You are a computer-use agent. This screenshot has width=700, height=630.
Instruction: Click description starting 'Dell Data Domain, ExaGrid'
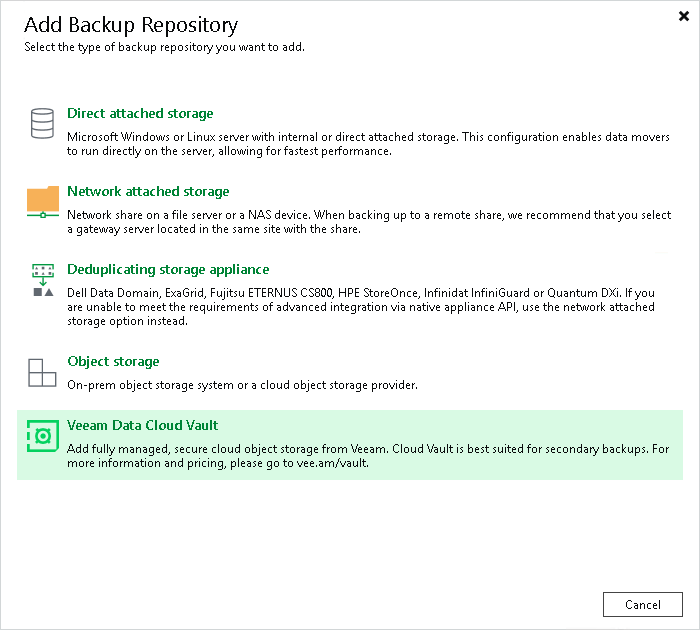[x=361, y=307]
